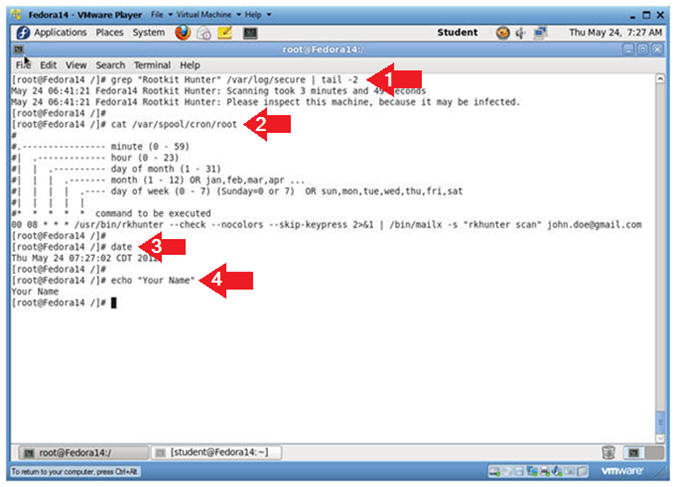676x487 pixels.
Task: Open the terminal View menu
Action: point(76,65)
